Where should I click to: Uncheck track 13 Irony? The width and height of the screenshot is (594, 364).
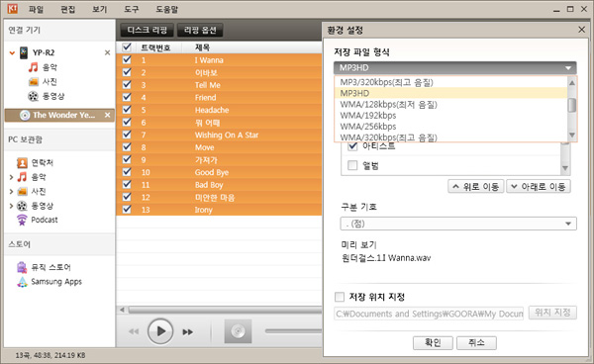click(127, 210)
